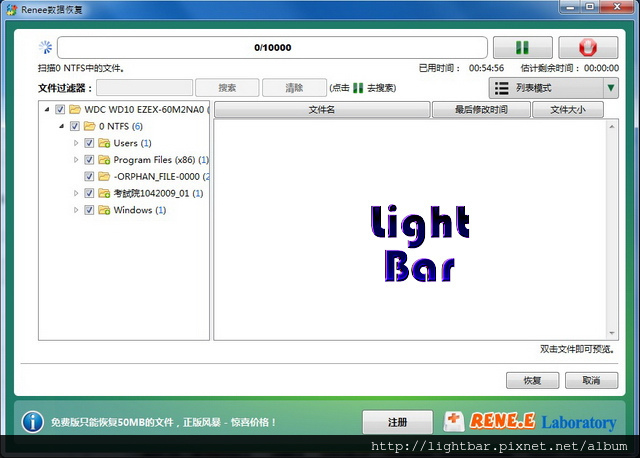Collapse the WDC WD10 EZEX drive node
Screen dimensions: 640x458
[47, 109]
